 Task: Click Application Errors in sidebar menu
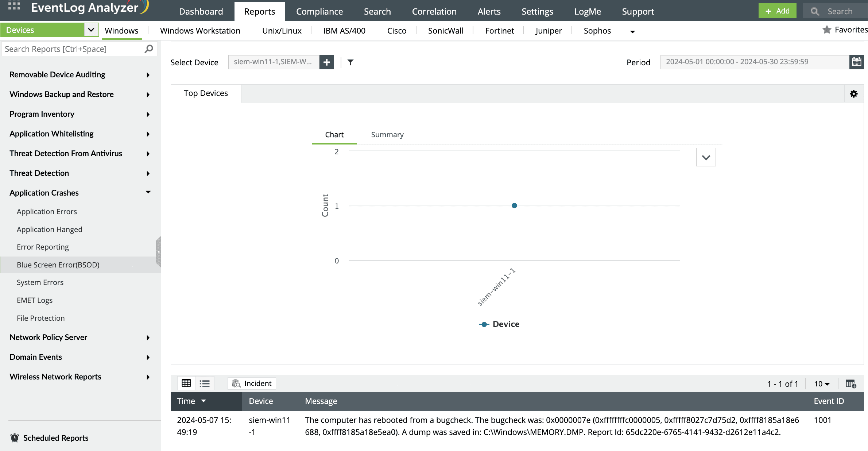tap(47, 211)
